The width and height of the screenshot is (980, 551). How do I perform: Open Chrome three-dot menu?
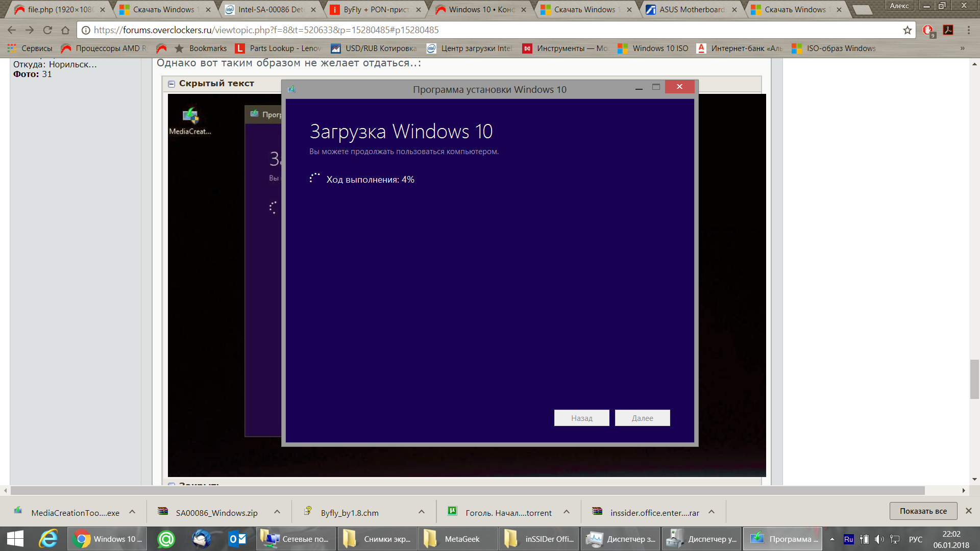[968, 30]
